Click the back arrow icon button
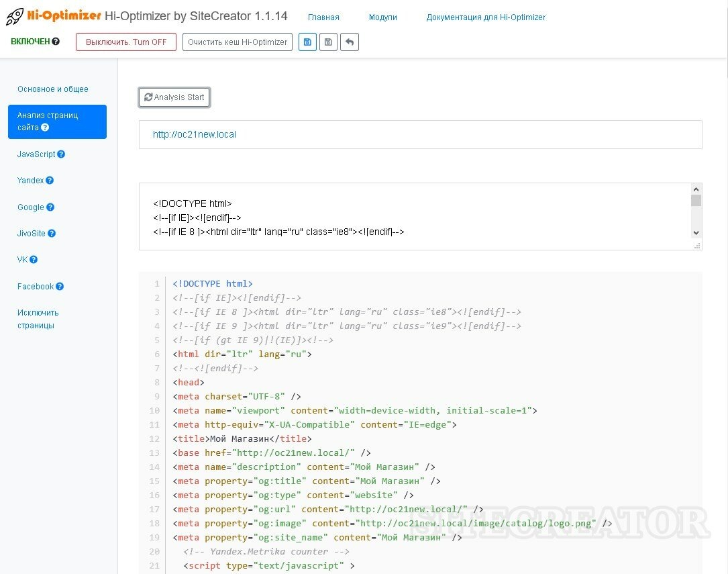The height and width of the screenshot is (574, 728). click(350, 42)
